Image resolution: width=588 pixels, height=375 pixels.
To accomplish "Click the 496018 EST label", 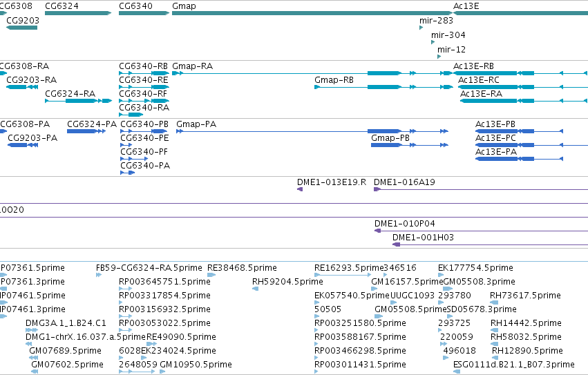I will [x=459, y=351].
